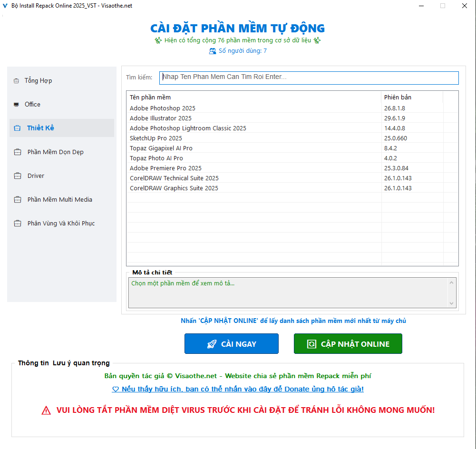
Task: Click the rocket icon on CÀI NGAY
Action: [x=212, y=344]
